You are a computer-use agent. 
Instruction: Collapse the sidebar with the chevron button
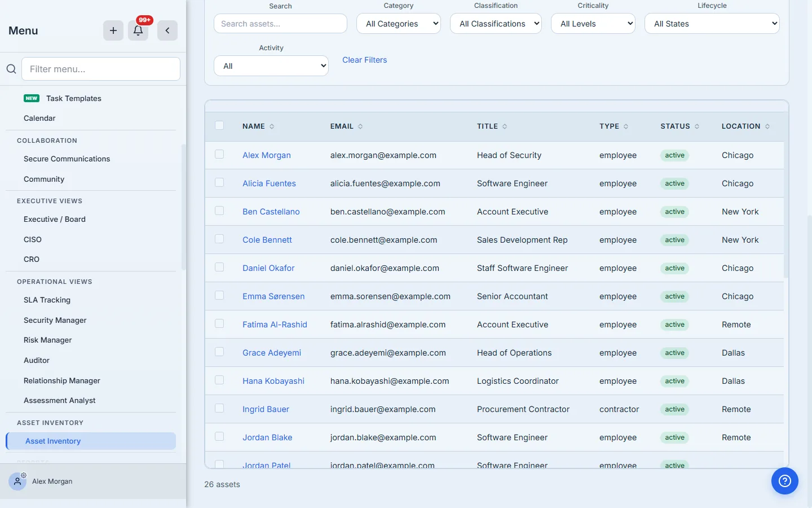click(167, 30)
